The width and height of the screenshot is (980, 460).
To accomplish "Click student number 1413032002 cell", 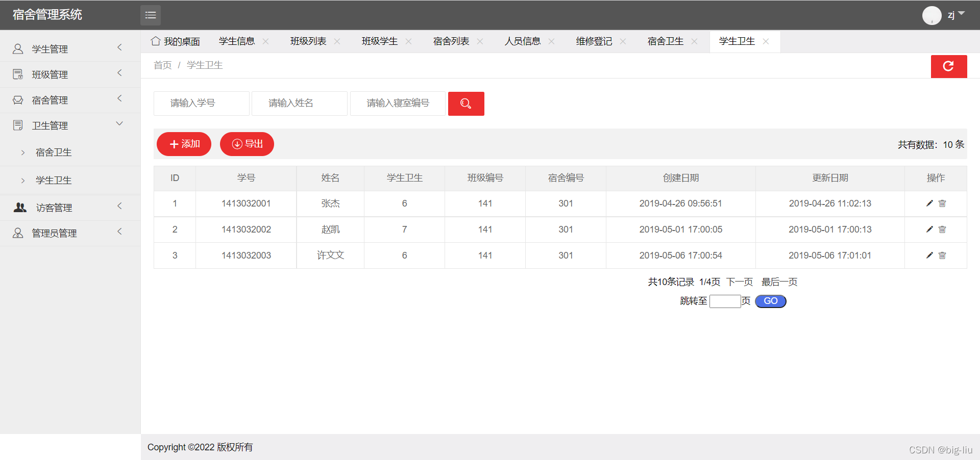I will (246, 229).
